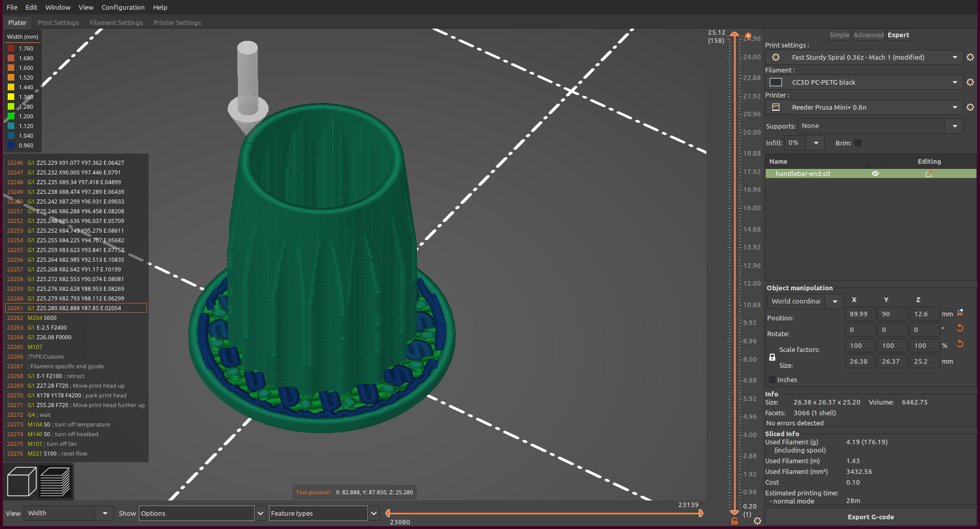Expand the World coordinates dropdown

click(834, 301)
